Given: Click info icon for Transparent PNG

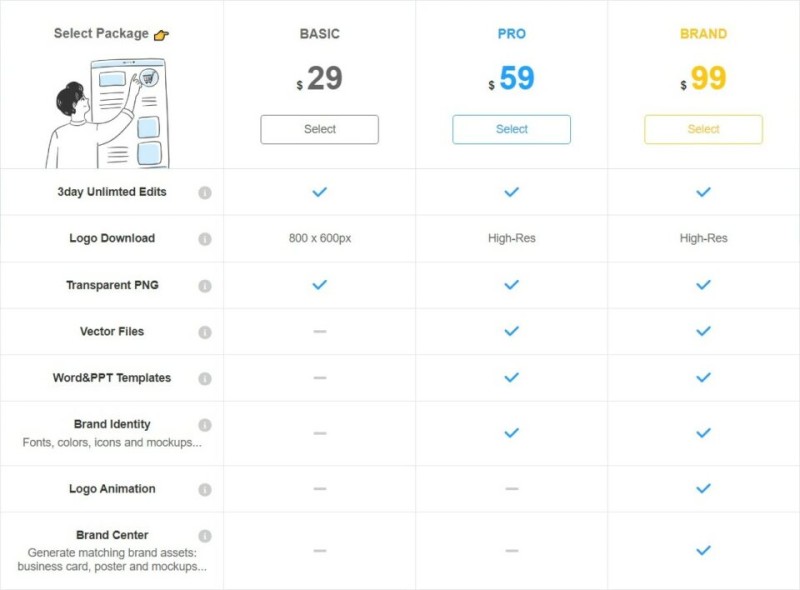Looking at the screenshot, I should coord(205,286).
